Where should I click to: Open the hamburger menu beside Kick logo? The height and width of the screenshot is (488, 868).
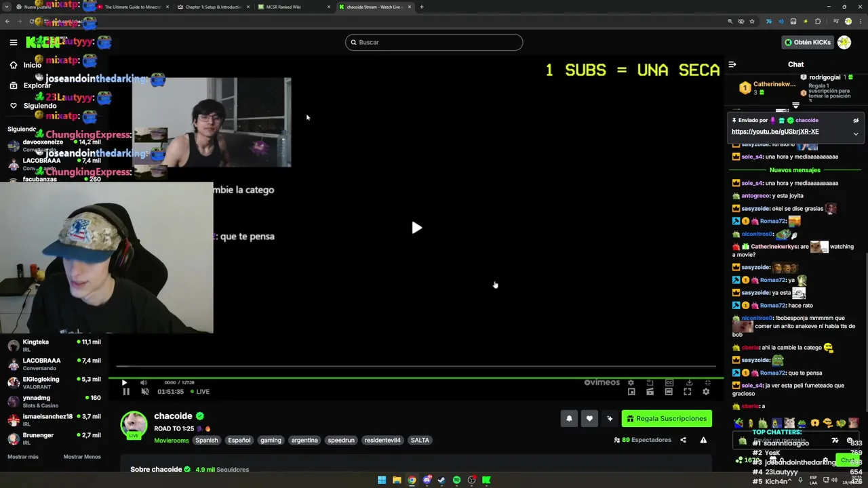[13, 42]
